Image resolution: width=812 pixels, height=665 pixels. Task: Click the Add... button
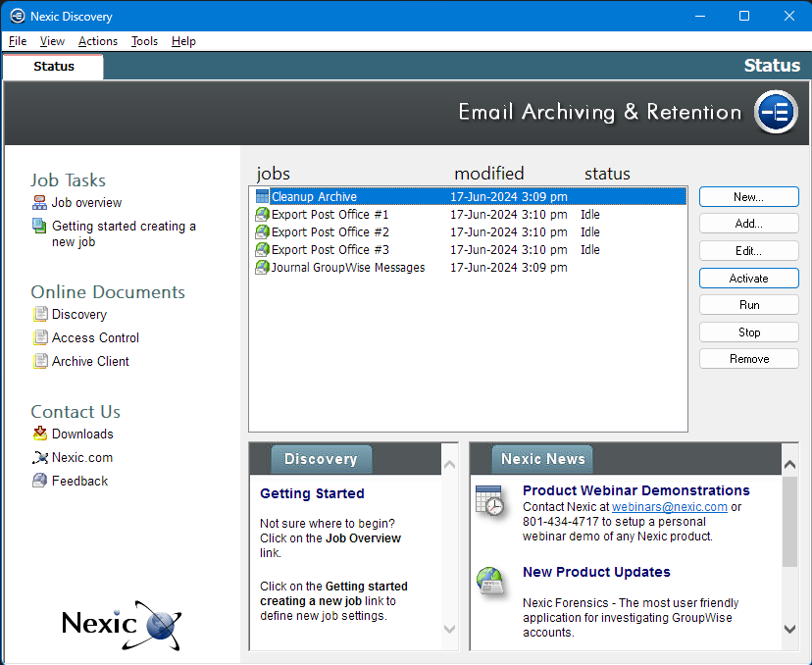point(749,224)
